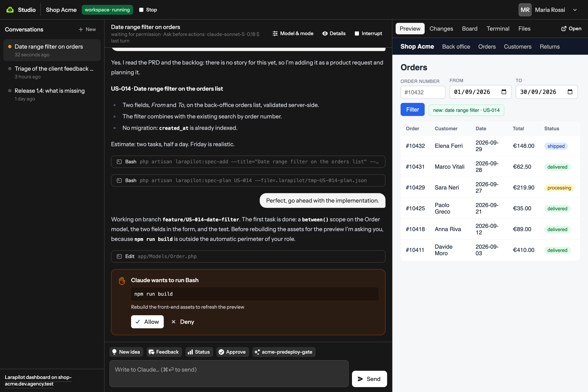The image size is (588, 392).
Task: Expand the Edit app/Models/Order.php block
Action: [x=248, y=256]
